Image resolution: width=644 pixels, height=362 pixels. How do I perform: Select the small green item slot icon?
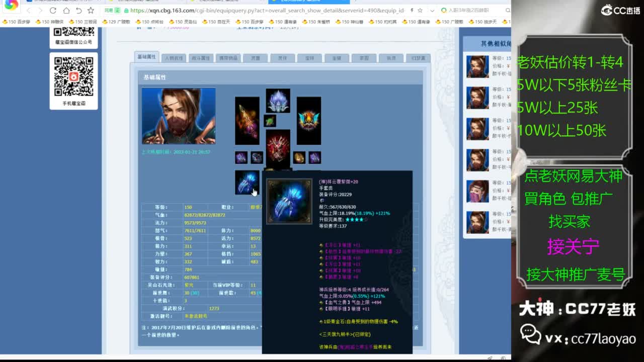pos(270,121)
